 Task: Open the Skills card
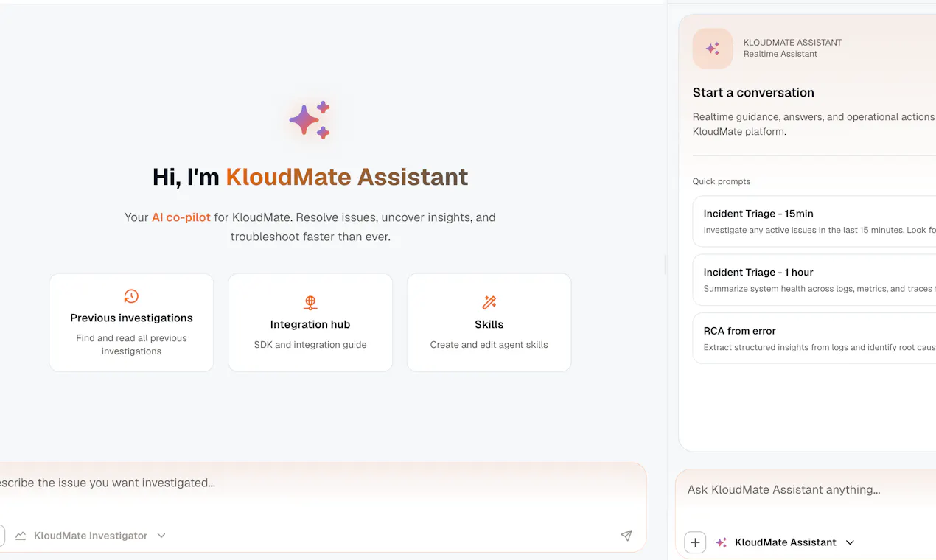click(489, 323)
